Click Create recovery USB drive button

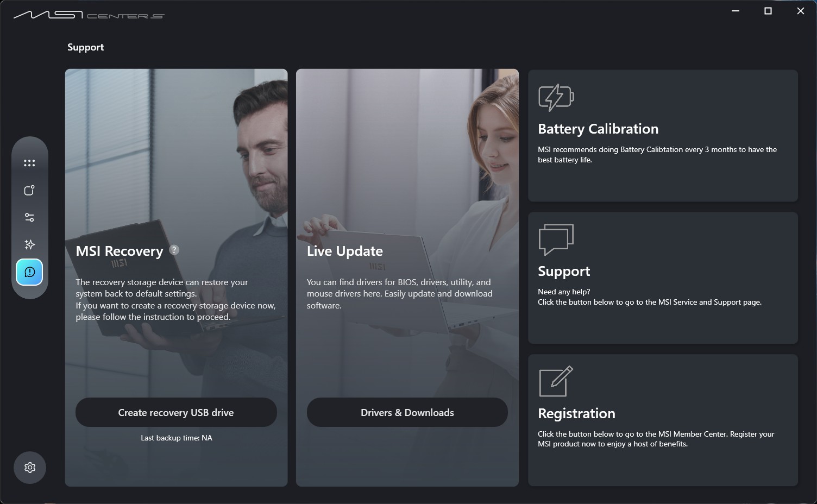coord(176,412)
